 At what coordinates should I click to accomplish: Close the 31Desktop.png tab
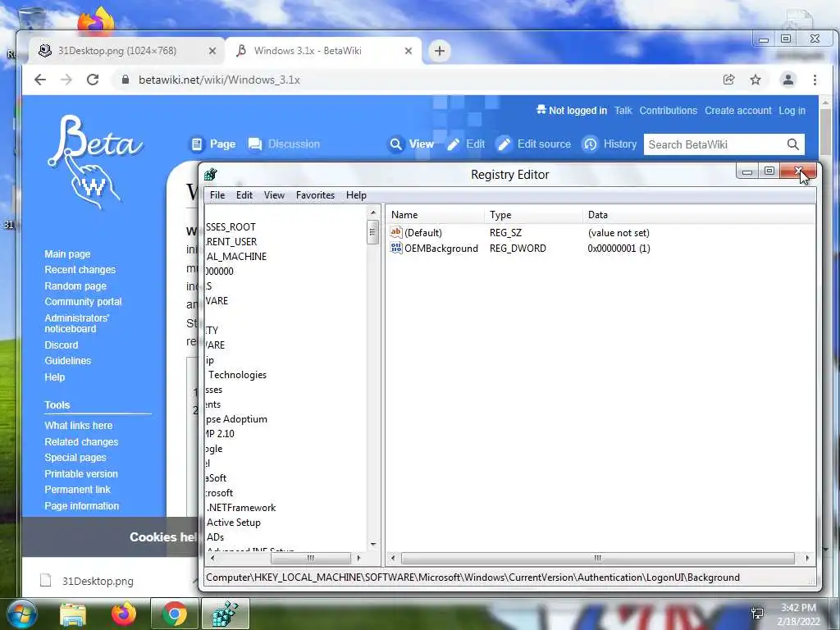pos(212,51)
